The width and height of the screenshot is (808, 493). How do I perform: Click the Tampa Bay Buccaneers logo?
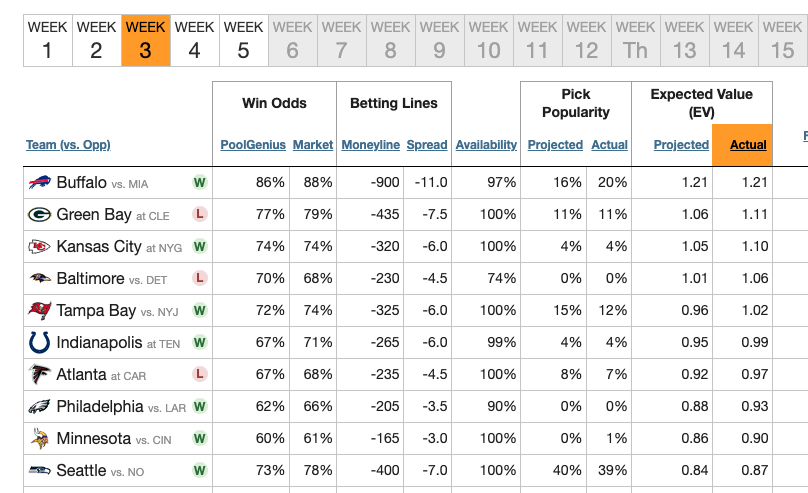tap(40, 311)
